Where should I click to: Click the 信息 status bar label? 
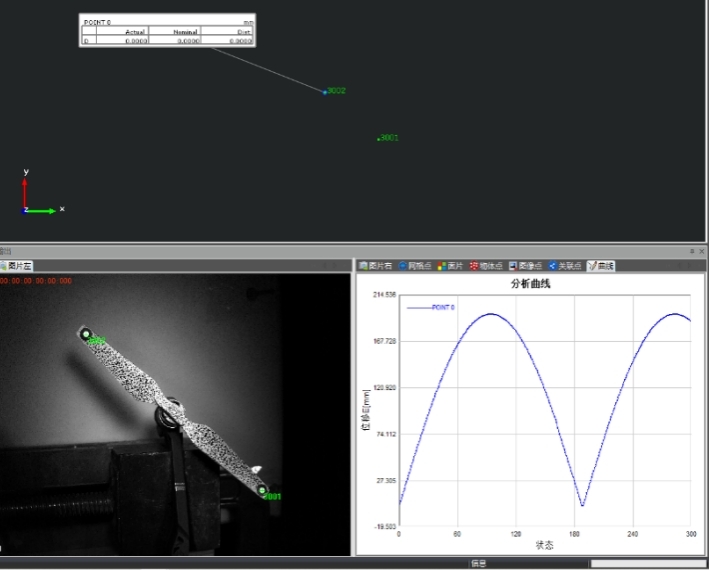click(478, 564)
